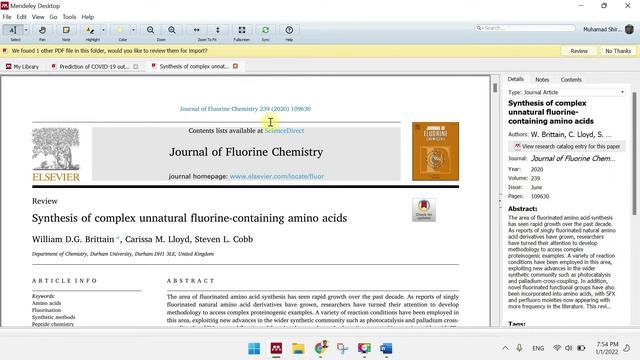Zoom out with the minus magnifier
This screenshot has width=640, height=360.
tap(151, 30)
